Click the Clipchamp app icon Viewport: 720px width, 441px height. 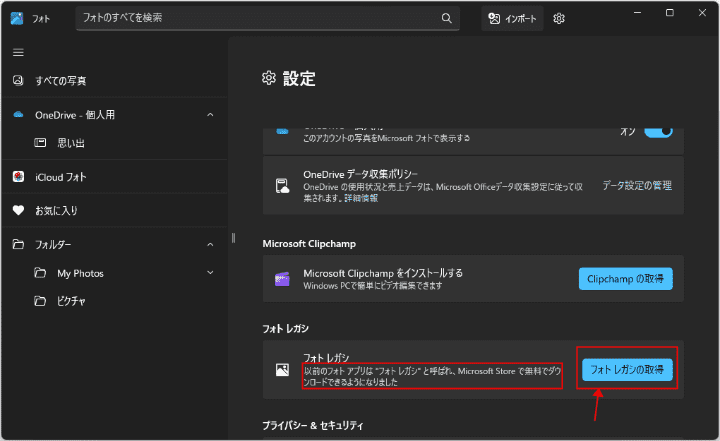click(282, 279)
